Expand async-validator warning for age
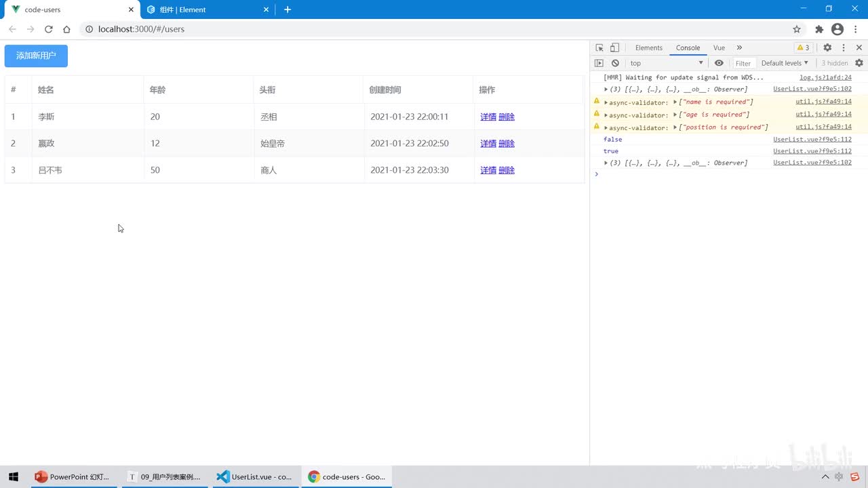Screen dimensions: 868x488 pos(606,115)
